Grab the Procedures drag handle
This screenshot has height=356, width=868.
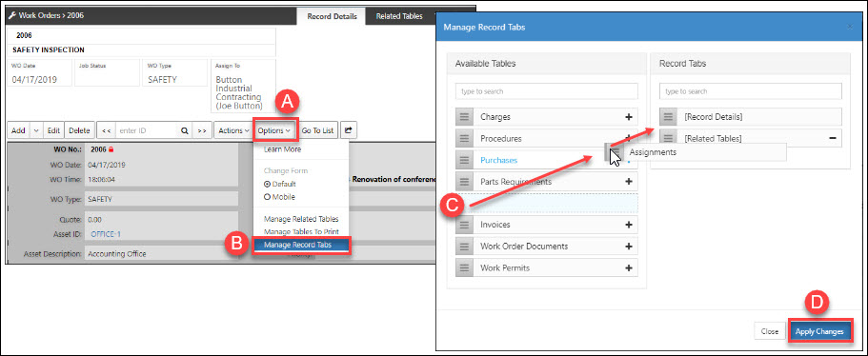[x=464, y=139]
